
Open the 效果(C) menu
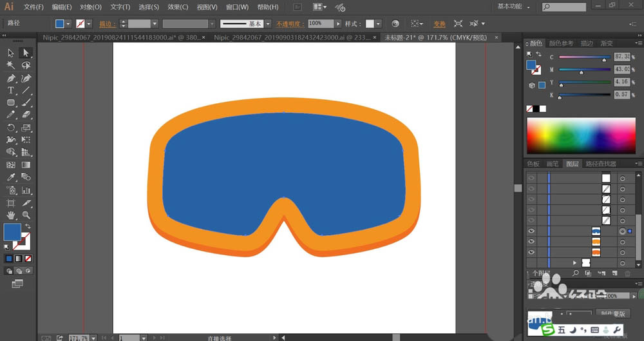pyautogui.click(x=178, y=7)
